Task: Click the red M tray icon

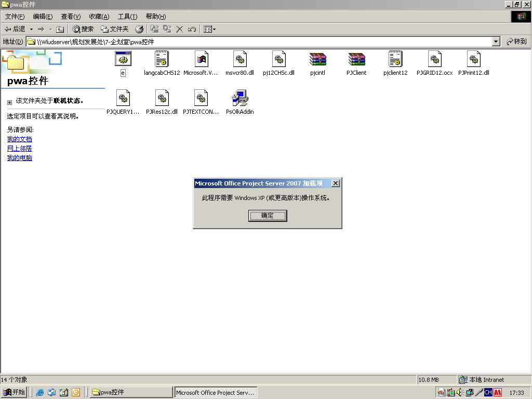Action: click(498, 393)
